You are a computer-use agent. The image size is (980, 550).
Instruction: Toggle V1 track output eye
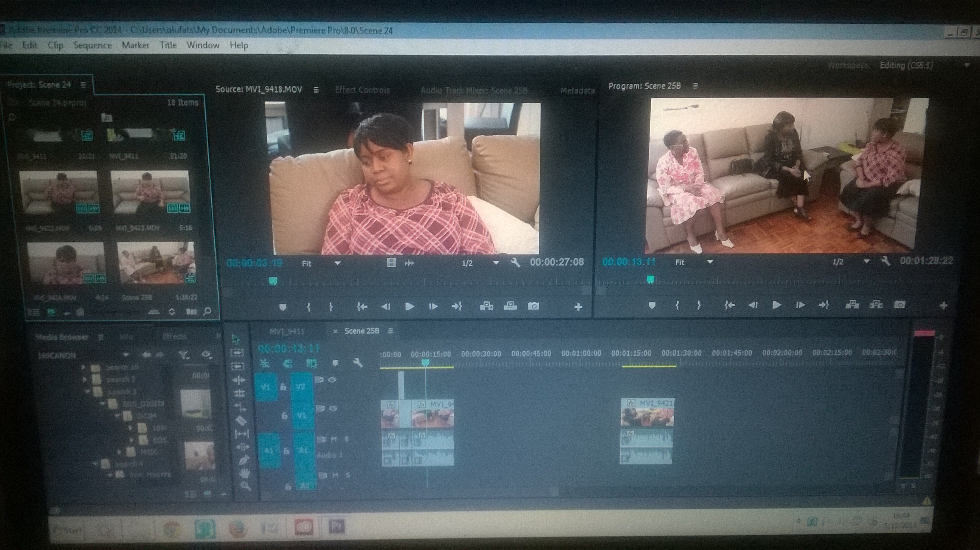click(333, 409)
